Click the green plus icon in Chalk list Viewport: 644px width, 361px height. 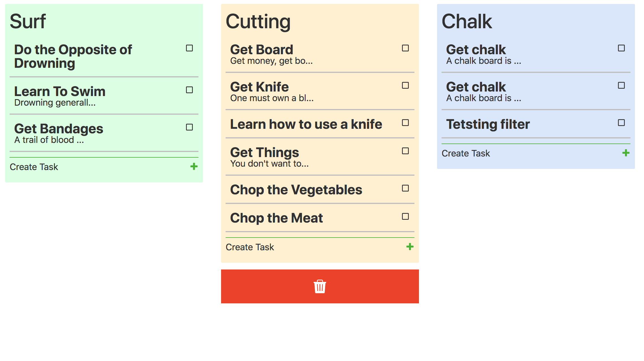click(626, 153)
